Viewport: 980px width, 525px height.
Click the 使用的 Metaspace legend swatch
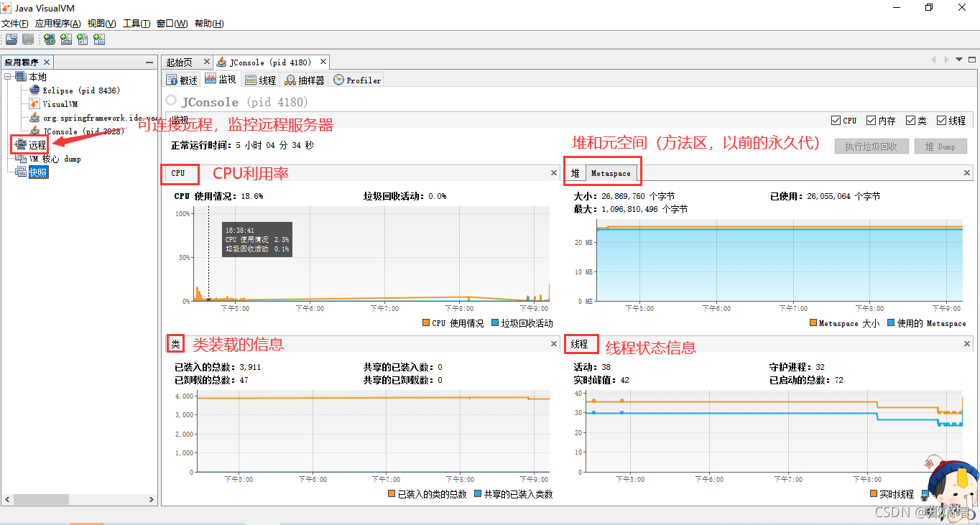892,323
